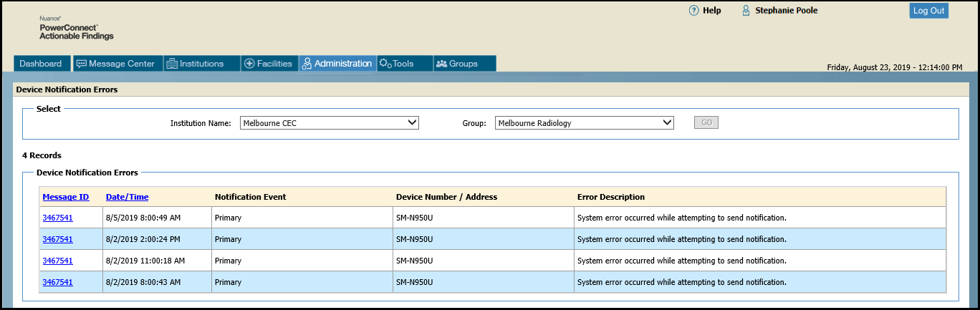
Task: Click the Administration people icon
Action: tap(307, 64)
